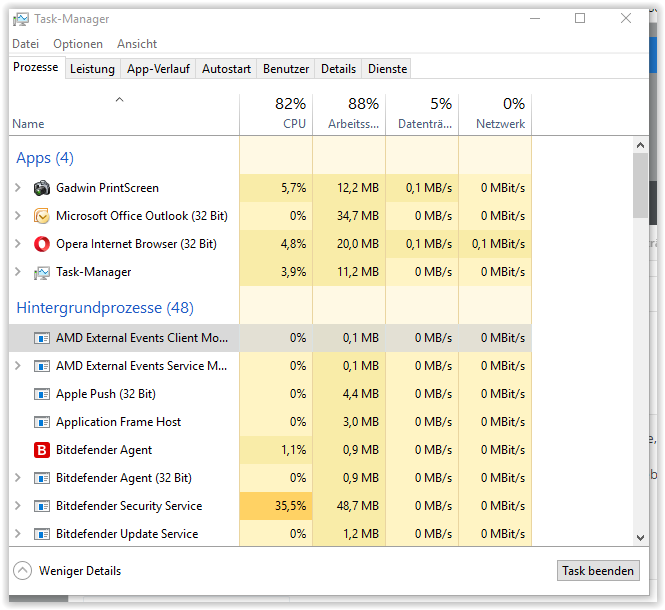Click the 5,7% CPU cell for Gadwin
Image resolution: width=665 pixels, height=610 pixels.
[276, 188]
